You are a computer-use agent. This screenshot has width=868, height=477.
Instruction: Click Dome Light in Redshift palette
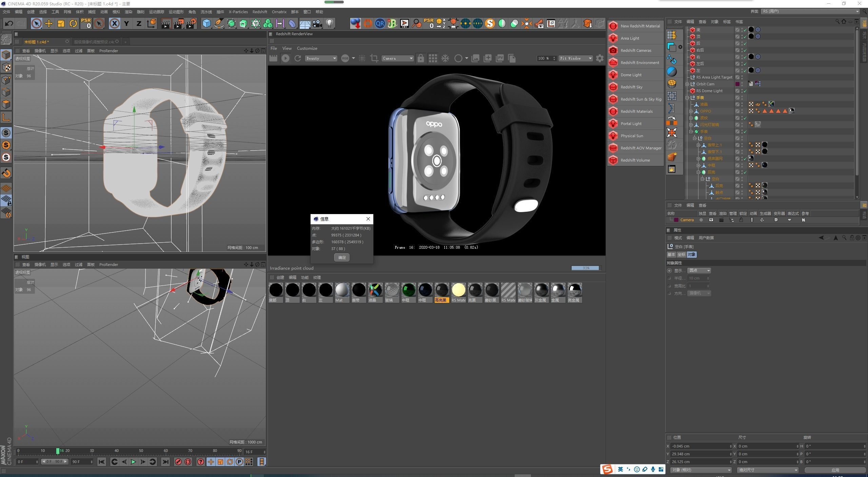coord(635,75)
